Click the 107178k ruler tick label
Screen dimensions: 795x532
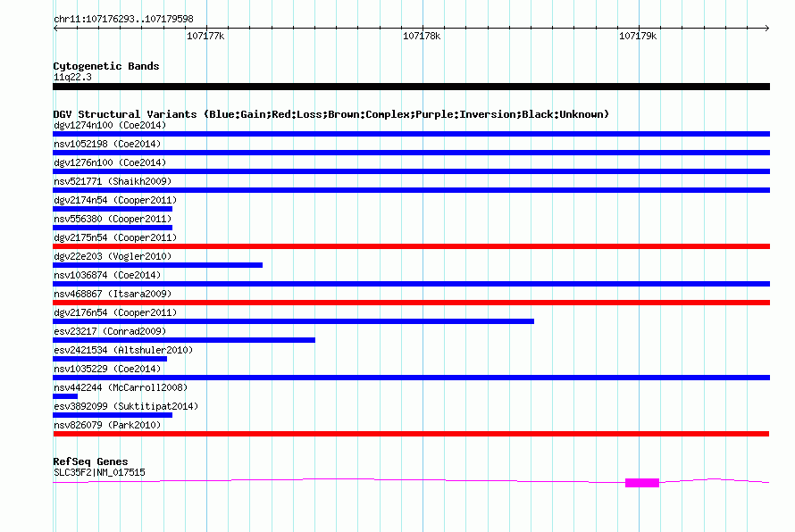[422, 36]
